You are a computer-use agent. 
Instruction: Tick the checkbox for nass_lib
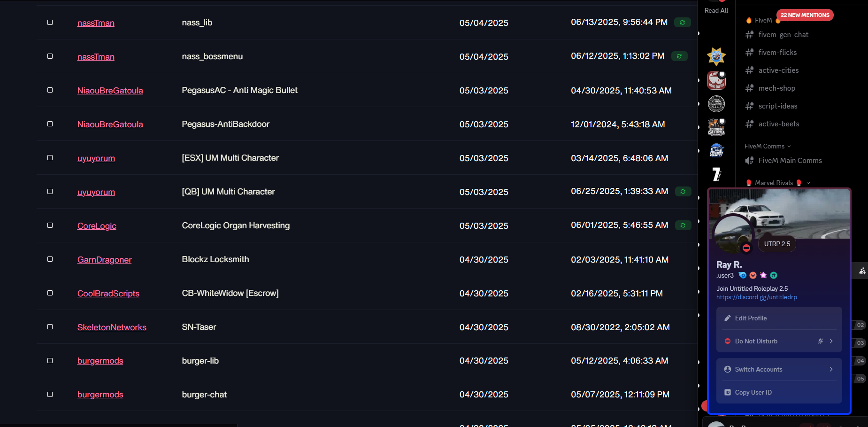click(50, 23)
